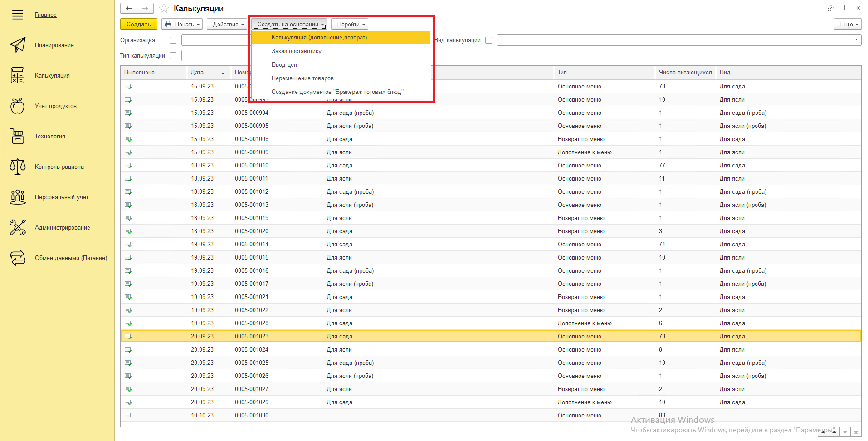Open Администрирование tools icon
This screenshot has width=868, height=441.
coord(18,227)
